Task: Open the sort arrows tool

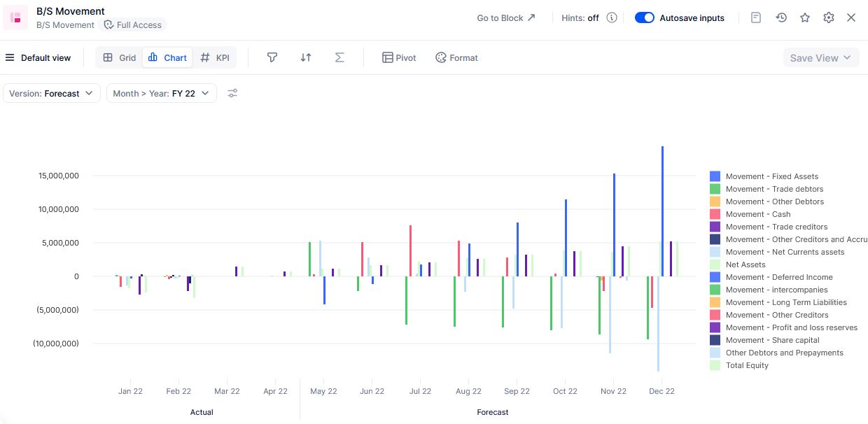Action: click(x=306, y=57)
